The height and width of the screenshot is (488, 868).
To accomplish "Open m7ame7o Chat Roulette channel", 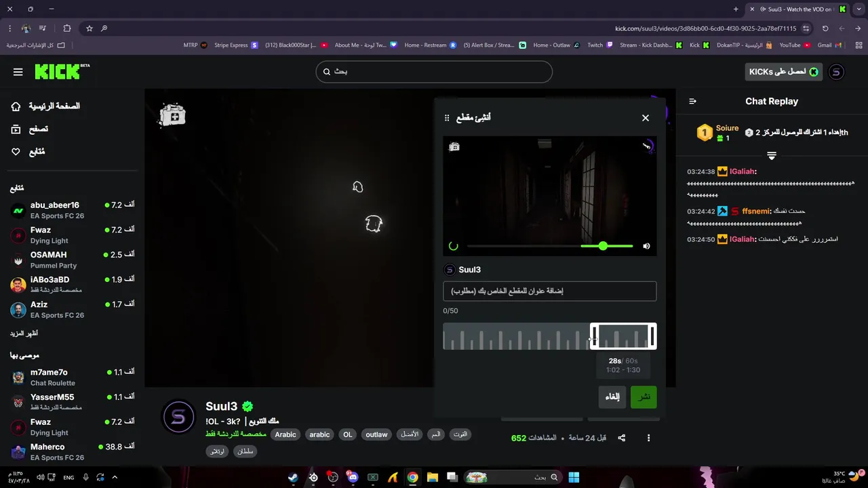I will pyautogui.click(x=73, y=378).
